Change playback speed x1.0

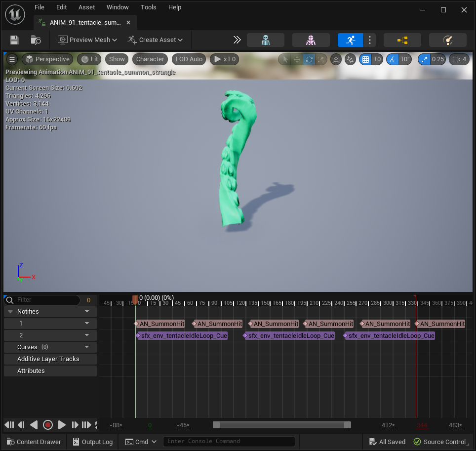225,59
